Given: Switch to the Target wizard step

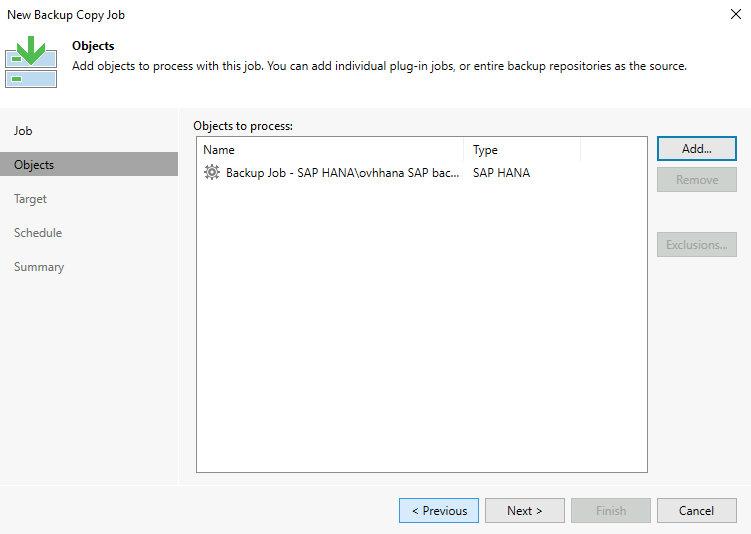Looking at the screenshot, I should coord(31,199).
